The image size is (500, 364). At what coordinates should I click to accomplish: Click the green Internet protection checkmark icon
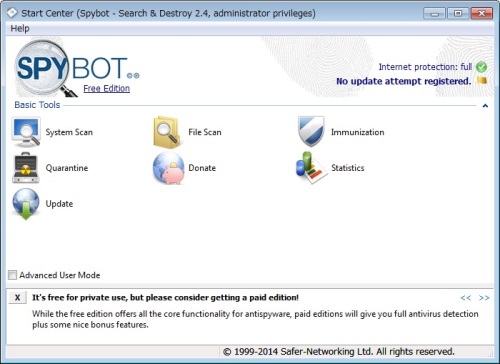481,67
